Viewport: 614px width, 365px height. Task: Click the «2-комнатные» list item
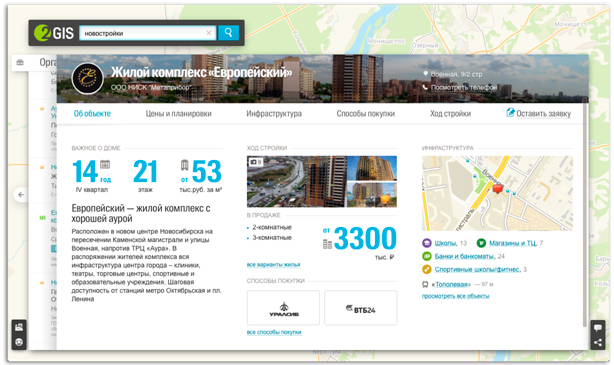click(272, 227)
